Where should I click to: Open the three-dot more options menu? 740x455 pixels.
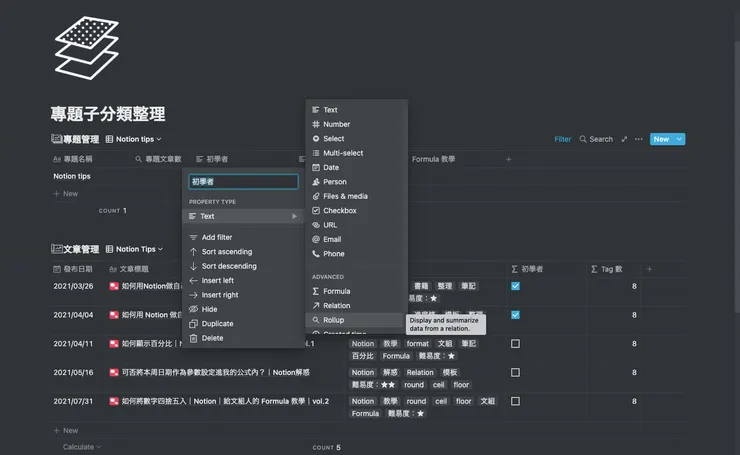pos(639,139)
